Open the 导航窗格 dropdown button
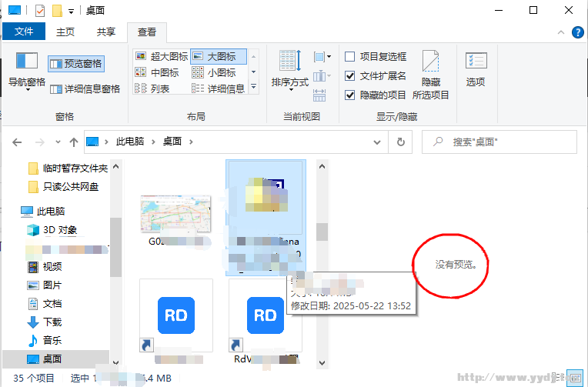 [x=27, y=72]
